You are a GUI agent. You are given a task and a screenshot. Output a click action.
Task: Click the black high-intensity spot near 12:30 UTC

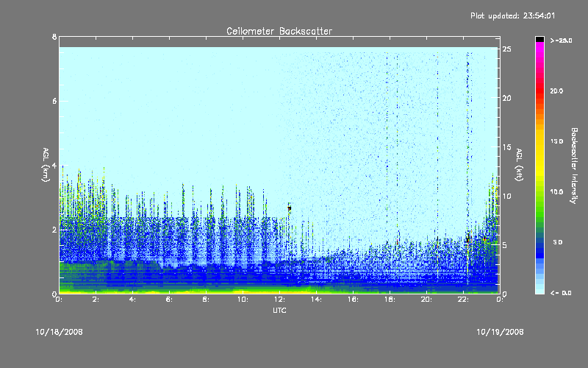coord(289,208)
